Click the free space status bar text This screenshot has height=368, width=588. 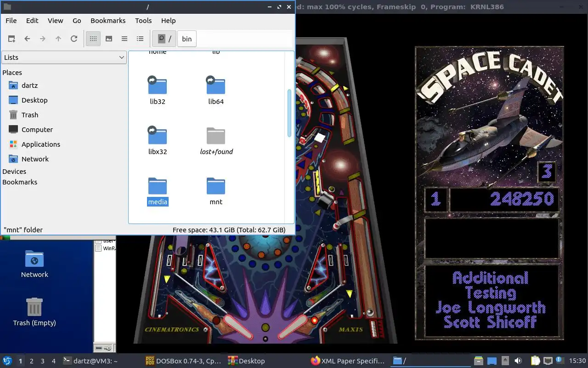[x=229, y=230]
